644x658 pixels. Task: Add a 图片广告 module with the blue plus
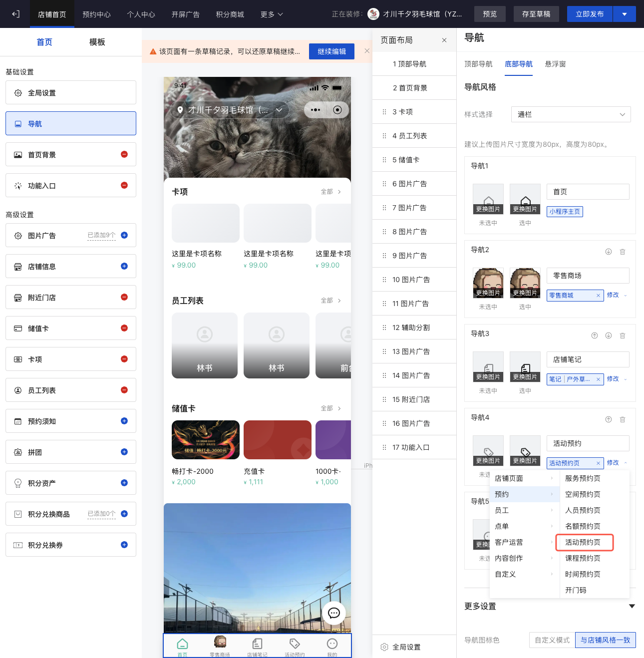coord(124,235)
